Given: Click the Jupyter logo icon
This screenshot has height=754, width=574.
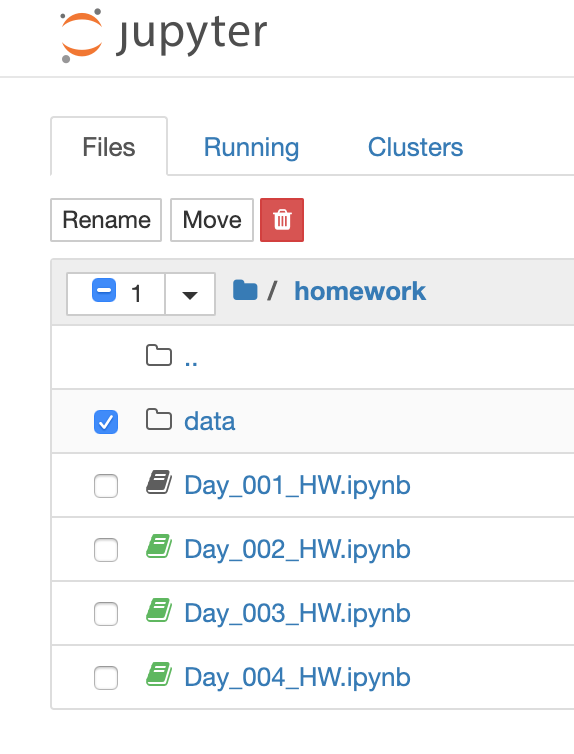Looking at the screenshot, I should [x=81, y=35].
